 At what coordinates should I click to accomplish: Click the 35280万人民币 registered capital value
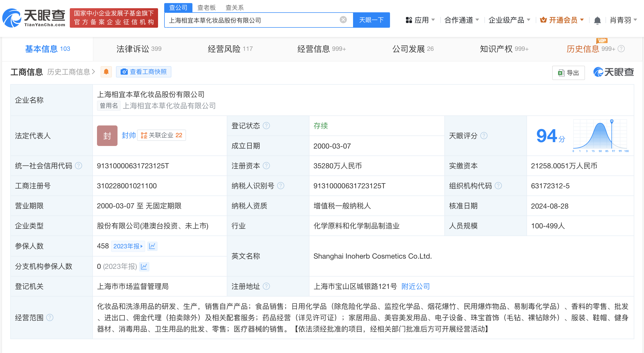coord(337,166)
